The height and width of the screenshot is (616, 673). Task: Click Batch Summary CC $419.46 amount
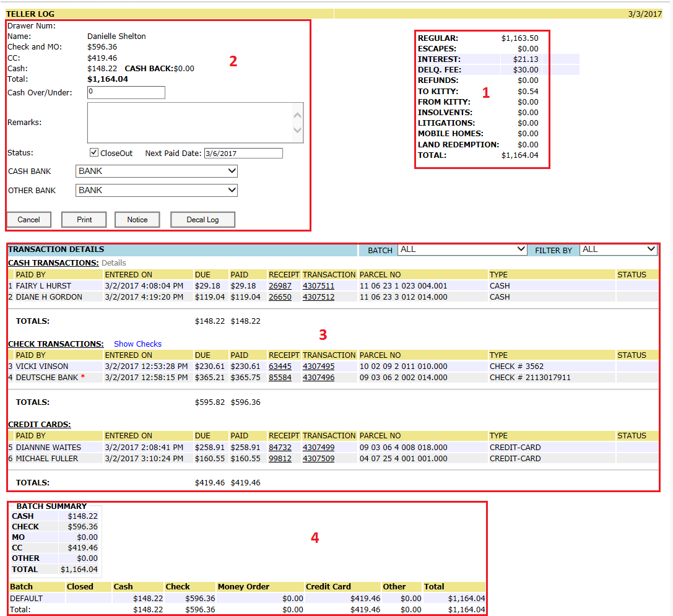pos(83,548)
